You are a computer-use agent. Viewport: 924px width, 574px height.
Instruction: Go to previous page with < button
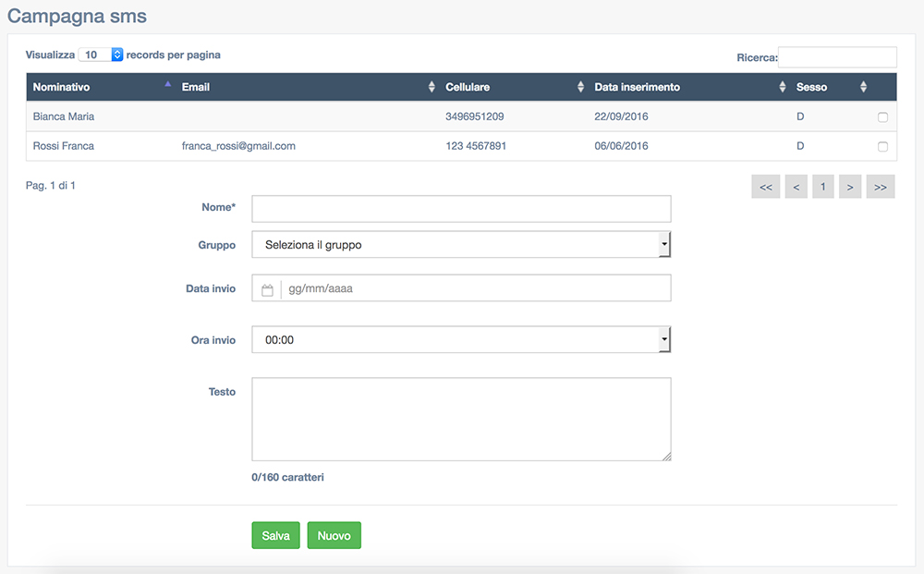point(796,187)
